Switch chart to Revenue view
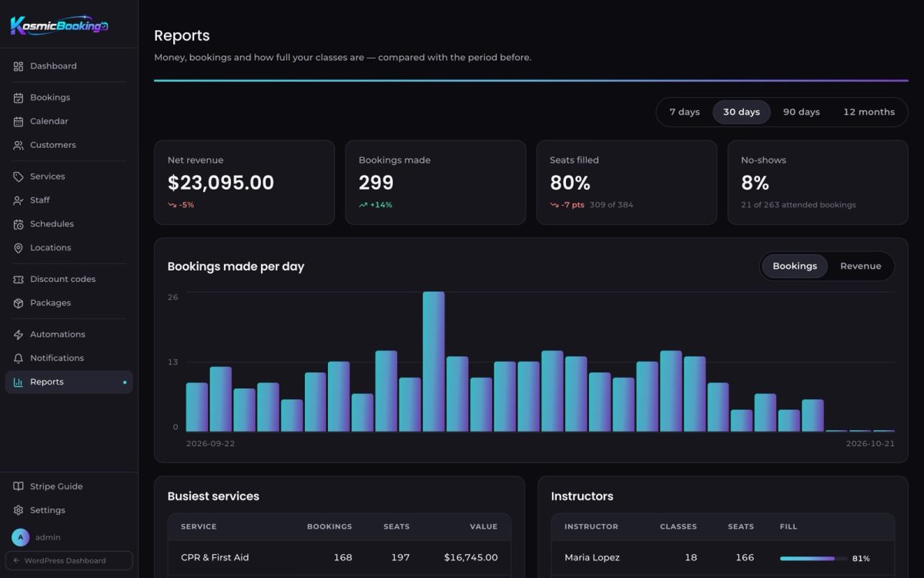Viewport: 924px width, 578px height. [860, 266]
